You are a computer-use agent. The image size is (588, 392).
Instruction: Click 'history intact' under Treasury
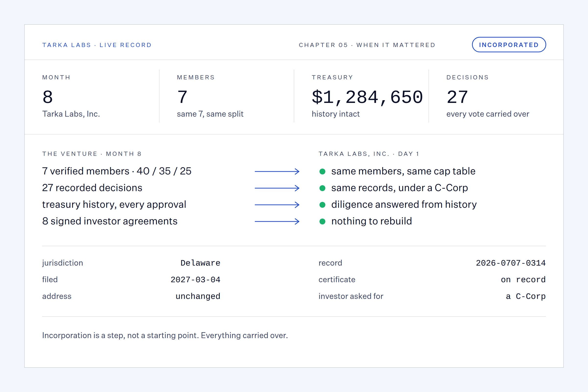[335, 114]
